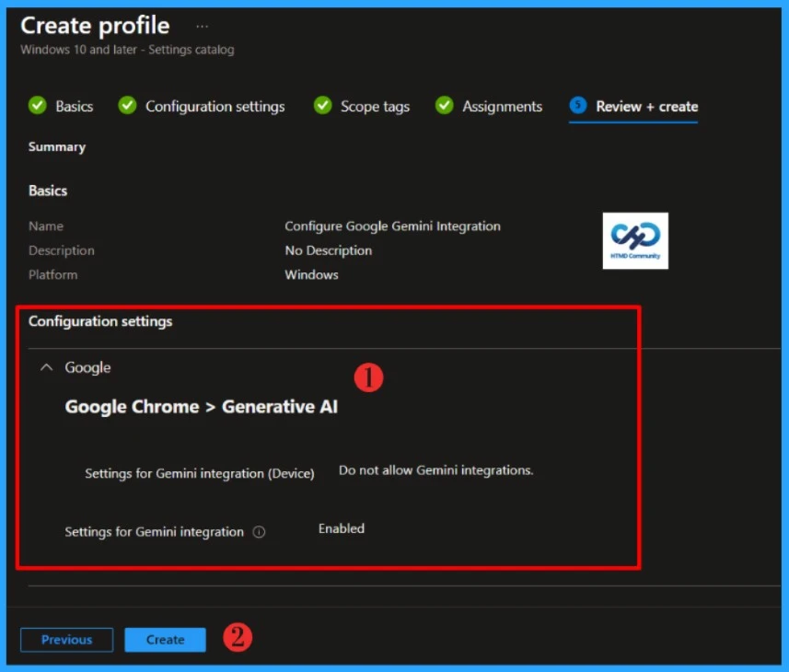Click the Enabled value for Gemini integration

click(x=342, y=528)
